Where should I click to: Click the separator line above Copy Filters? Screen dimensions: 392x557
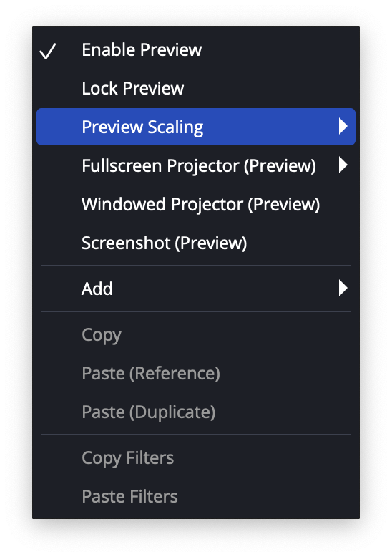pyautogui.click(x=196, y=435)
